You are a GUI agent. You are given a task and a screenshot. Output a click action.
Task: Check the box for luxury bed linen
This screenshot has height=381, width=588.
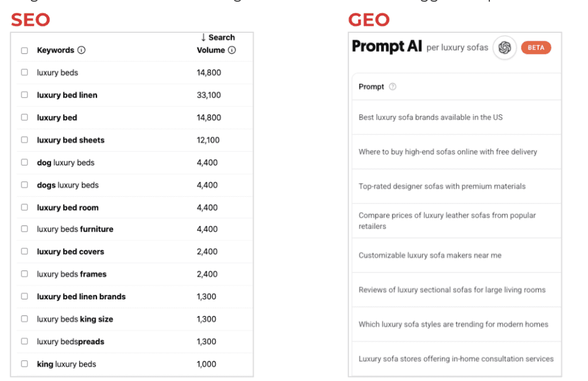25,95
